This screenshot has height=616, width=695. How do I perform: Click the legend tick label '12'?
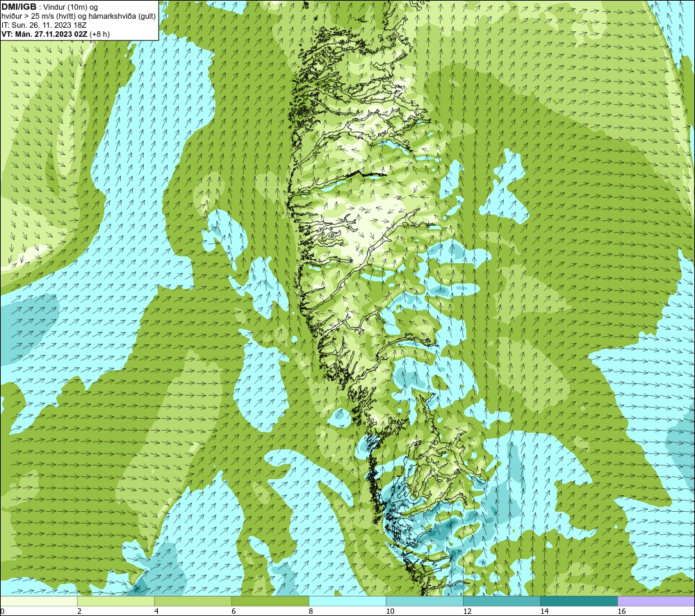(x=467, y=612)
